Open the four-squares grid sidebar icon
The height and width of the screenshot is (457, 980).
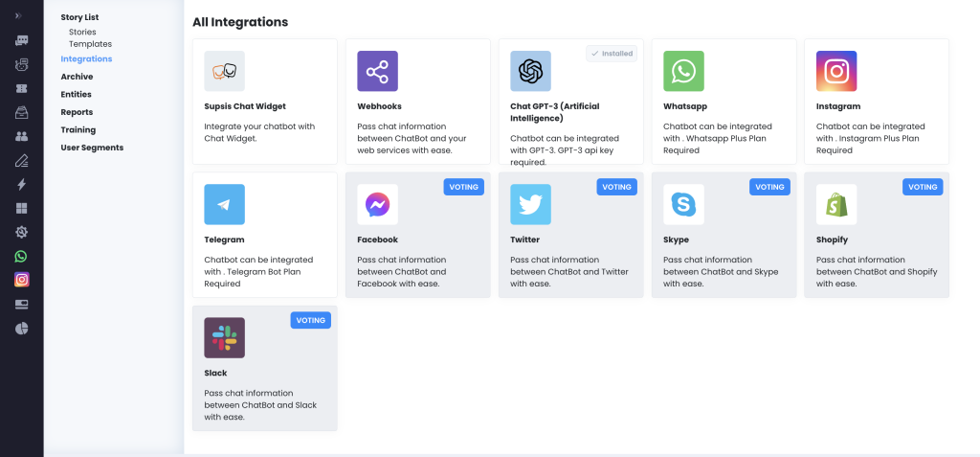pos(22,209)
